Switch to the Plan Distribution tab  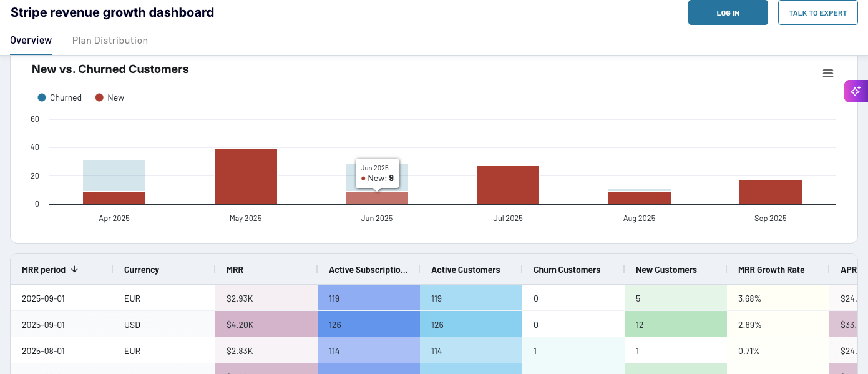pos(110,40)
